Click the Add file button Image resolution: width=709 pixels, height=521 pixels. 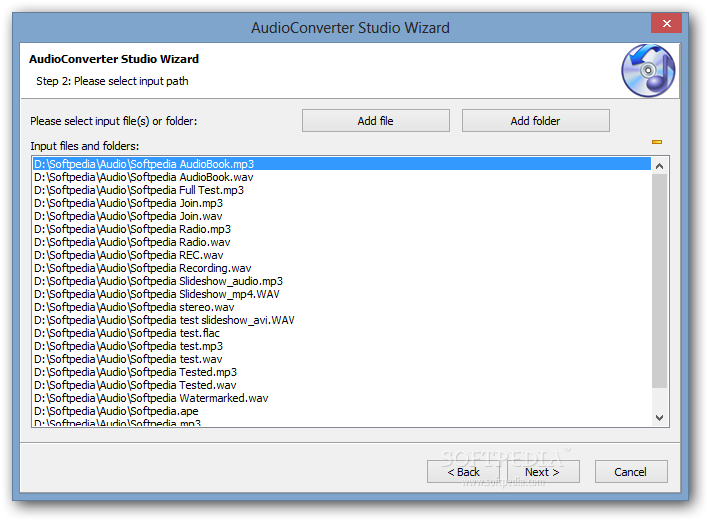(x=376, y=121)
